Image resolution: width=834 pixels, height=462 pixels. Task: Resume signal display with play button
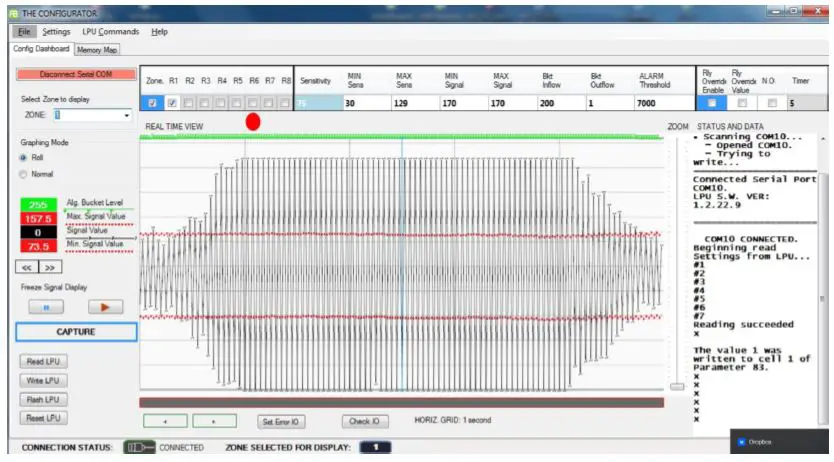click(x=105, y=307)
